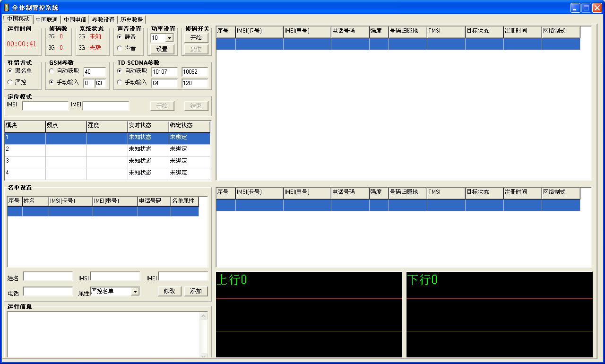Focus the 姓名 input field
The width and height of the screenshot is (605, 364).
(48, 276)
